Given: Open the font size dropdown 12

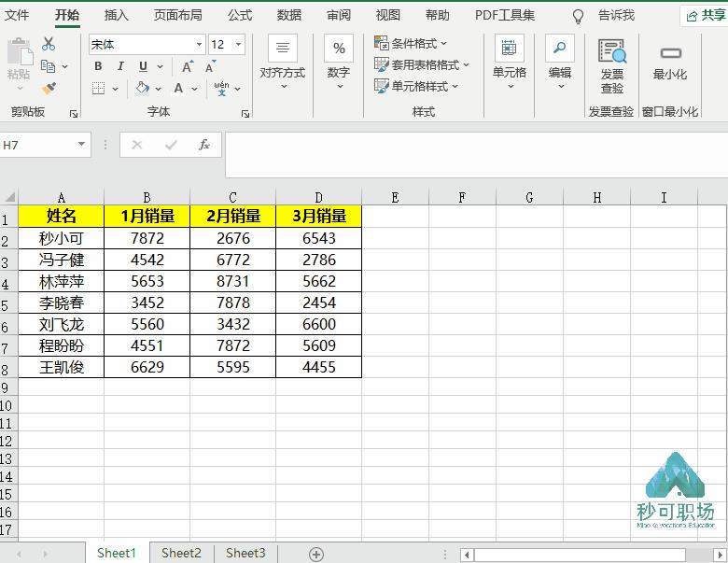Looking at the screenshot, I should pyautogui.click(x=238, y=45).
